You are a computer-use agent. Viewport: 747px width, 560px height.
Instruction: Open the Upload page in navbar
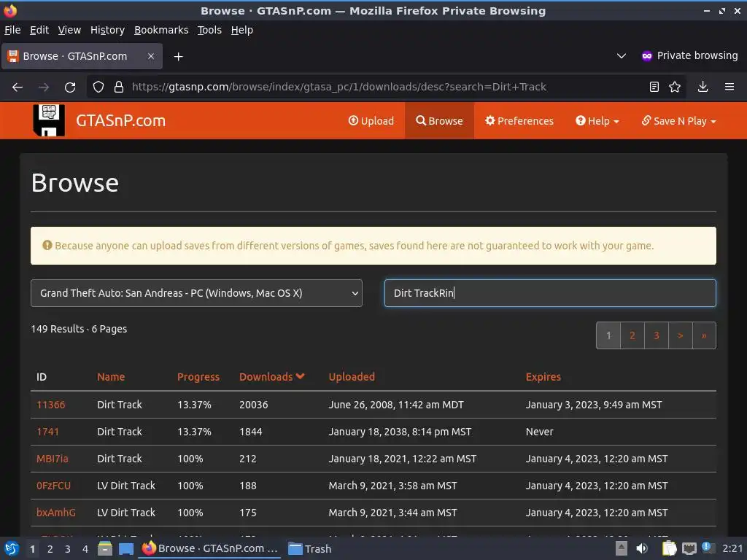pyautogui.click(x=371, y=121)
